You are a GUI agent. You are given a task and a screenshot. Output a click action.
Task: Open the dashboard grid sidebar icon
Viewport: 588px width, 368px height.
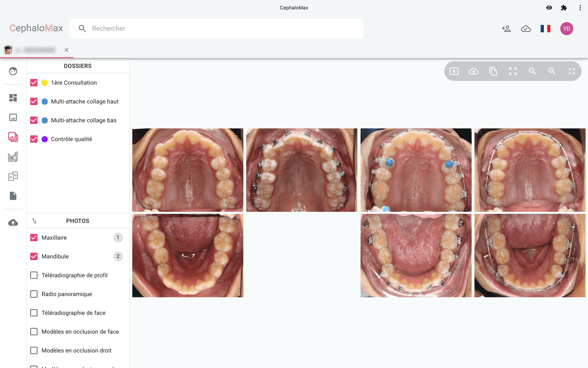tap(13, 98)
